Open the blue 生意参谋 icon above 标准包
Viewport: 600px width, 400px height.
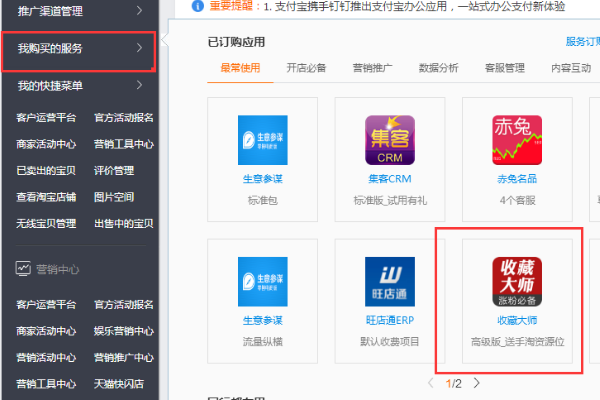coord(262,140)
